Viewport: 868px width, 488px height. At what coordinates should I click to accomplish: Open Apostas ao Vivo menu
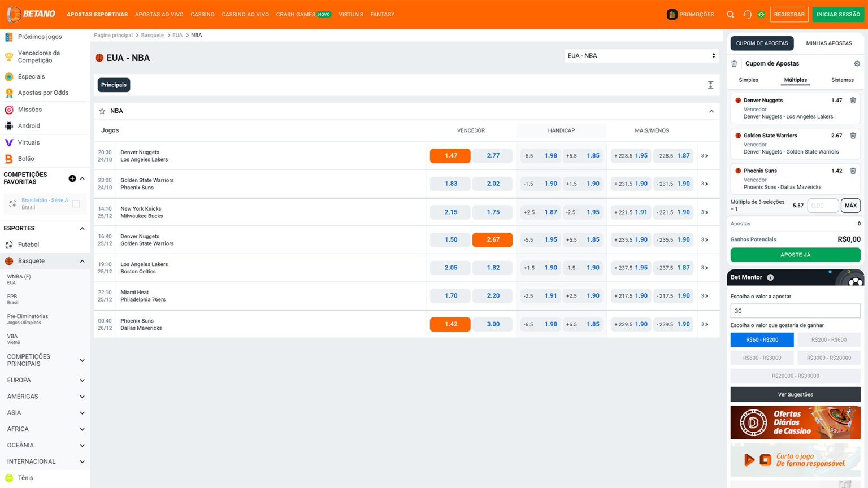coord(159,14)
